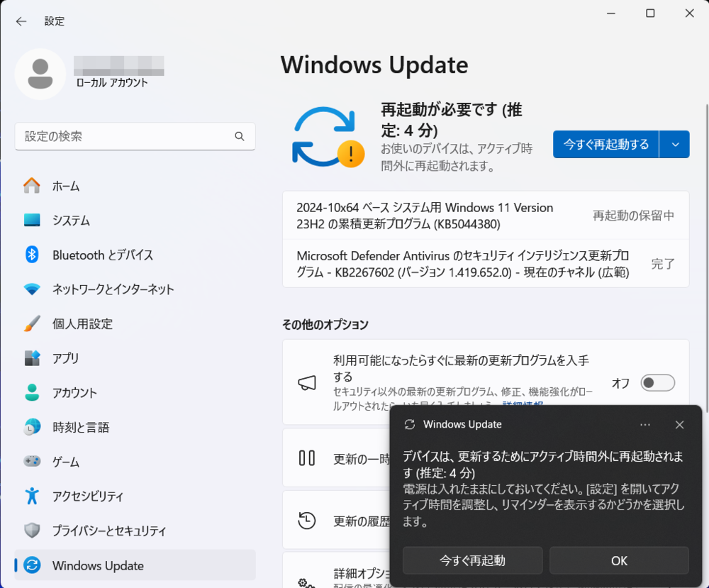
Task: Click the Windows Update sidebar sync icon
Action: tap(32, 565)
